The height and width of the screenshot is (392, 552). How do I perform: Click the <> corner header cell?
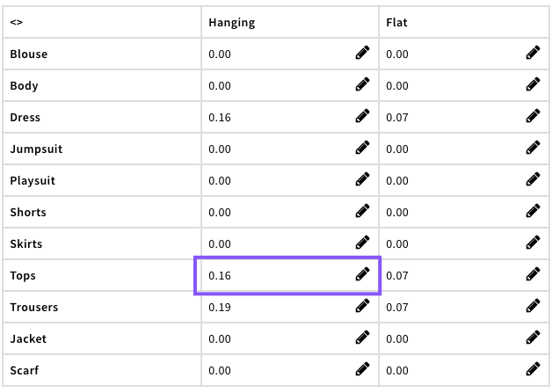tap(16, 23)
